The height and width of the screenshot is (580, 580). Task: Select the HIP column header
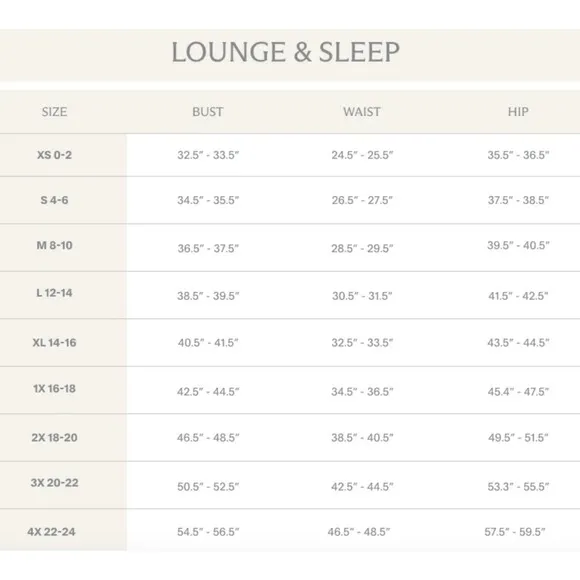518,112
